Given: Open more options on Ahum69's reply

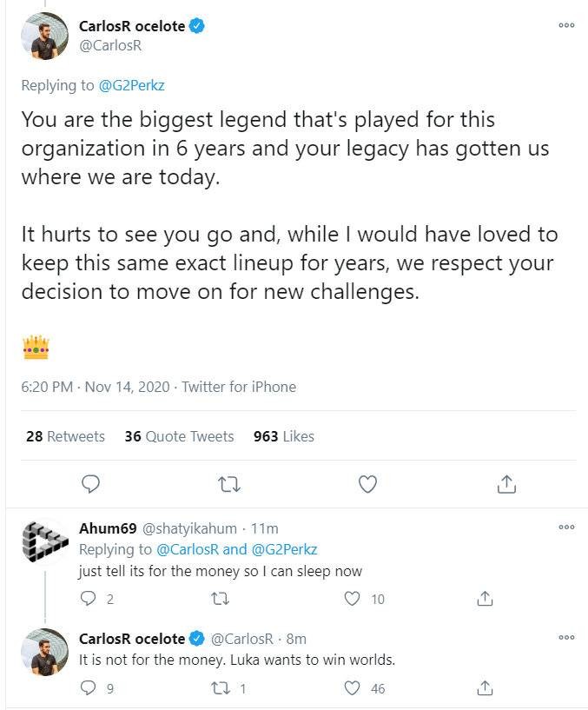Looking at the screenshot, I should tap(566, 527).
